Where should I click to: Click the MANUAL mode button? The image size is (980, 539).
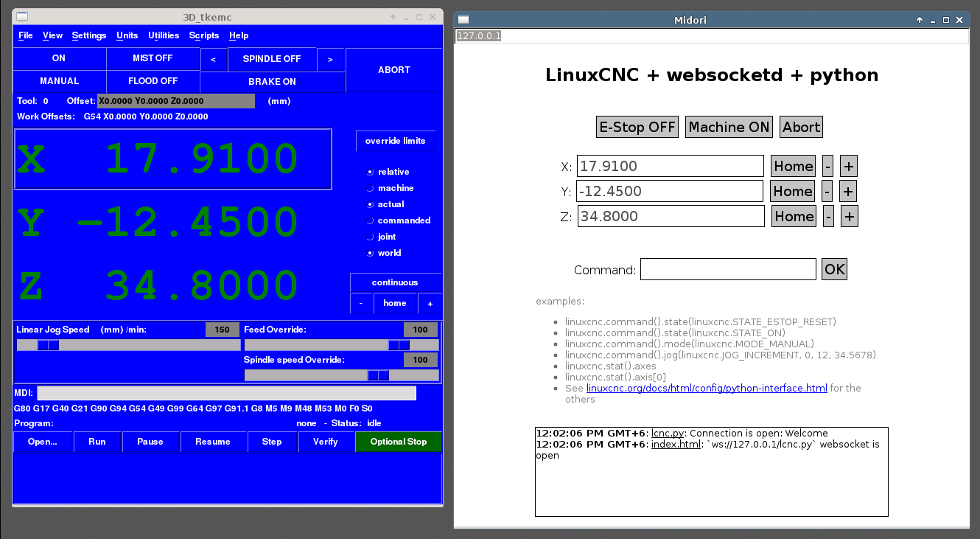coord(60,81)
